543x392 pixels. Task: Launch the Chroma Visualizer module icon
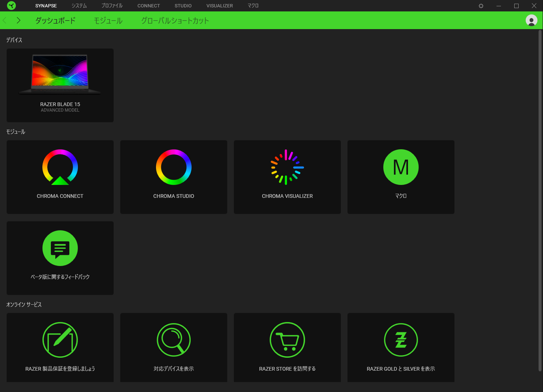click(x=287, y=167)
